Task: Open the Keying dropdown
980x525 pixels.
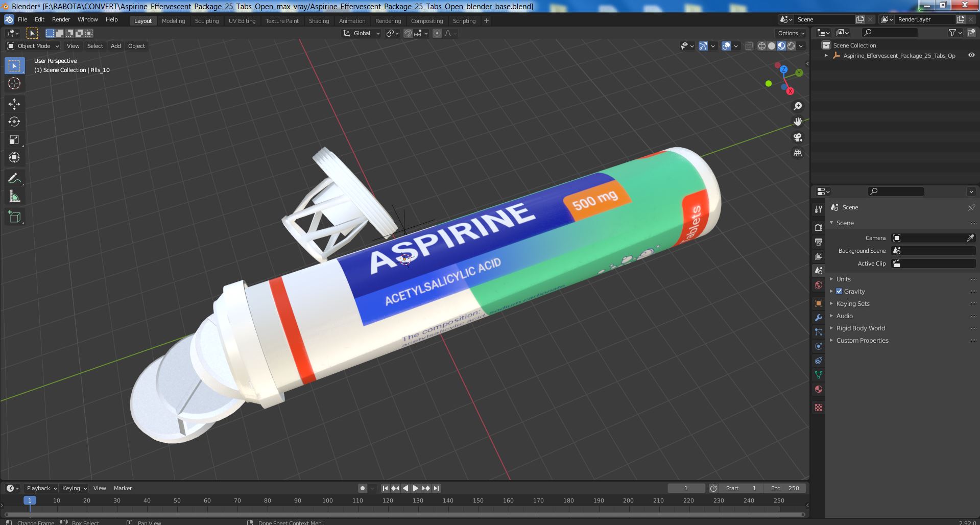Action: (74, 488)
